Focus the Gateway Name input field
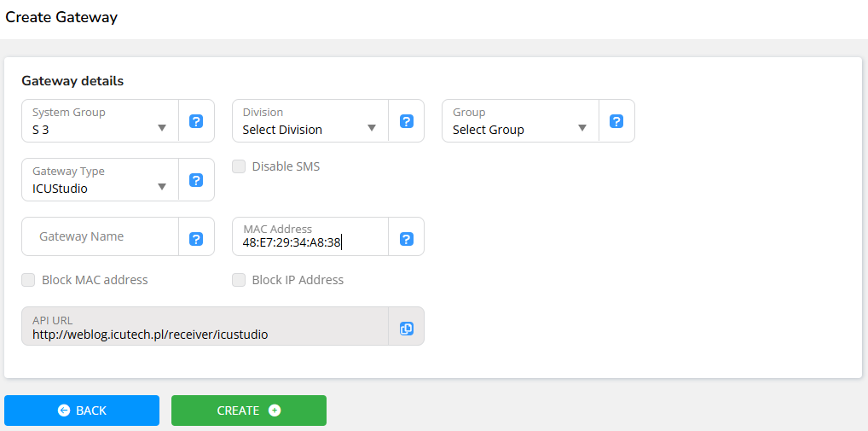868x431 pixels. point(100,237)
